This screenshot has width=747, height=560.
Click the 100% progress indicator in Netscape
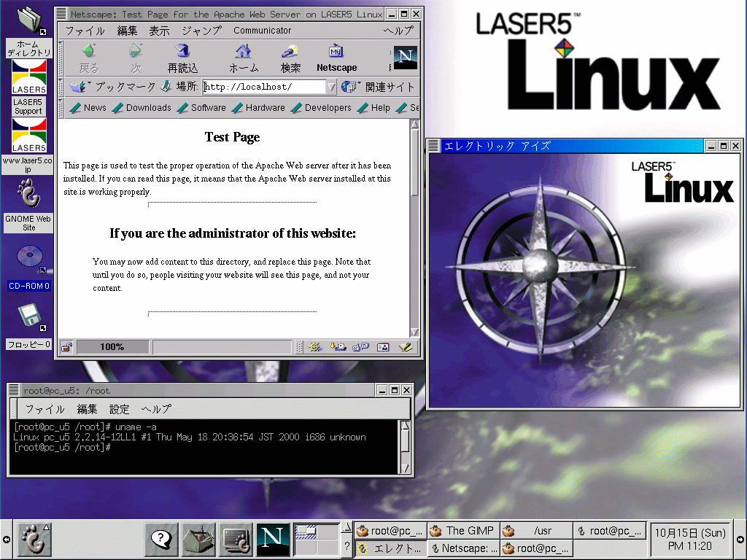(x=112, y=347)
